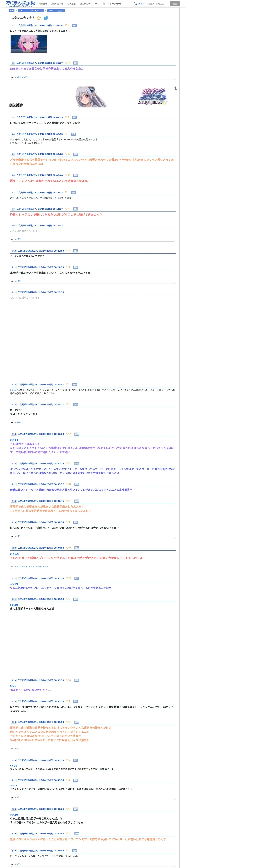
Task: Report post 6 with its 報告 button
Action: pyautogui.click(x=76, y=175)
